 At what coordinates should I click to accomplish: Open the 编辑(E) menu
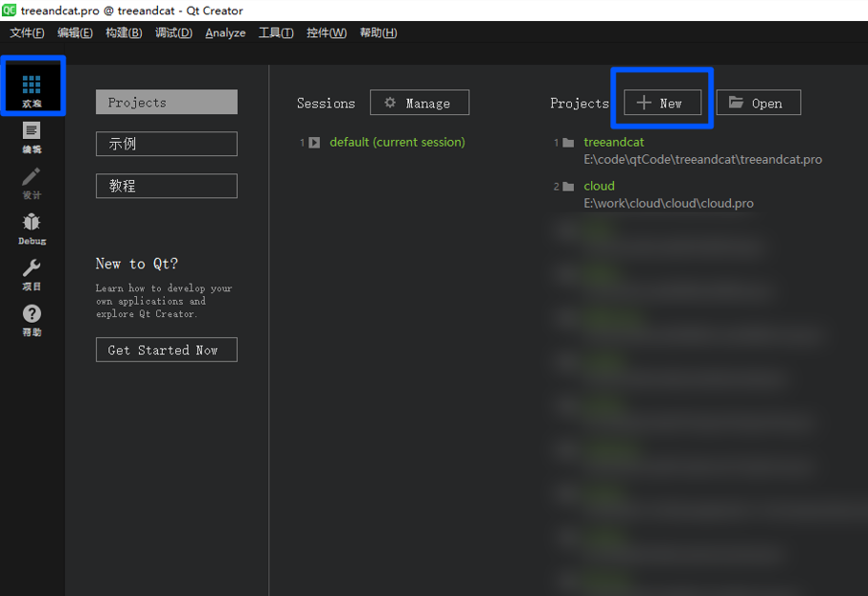click(76, 33)
